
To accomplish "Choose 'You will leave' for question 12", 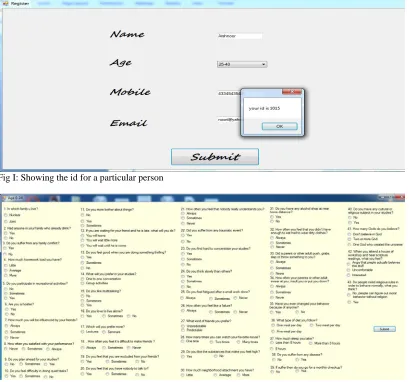I will pos(83,235).
